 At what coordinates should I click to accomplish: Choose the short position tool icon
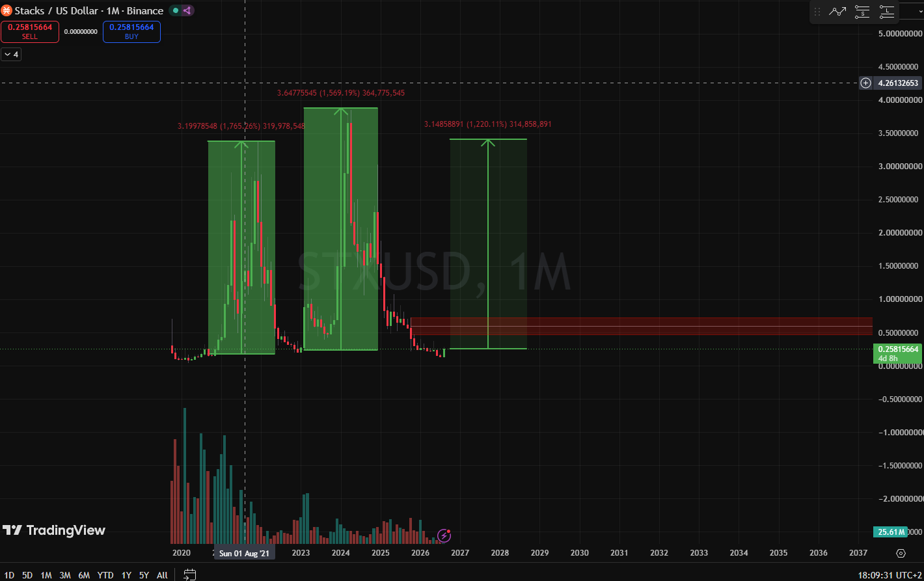pyautogui.click(x=862, y=11)
